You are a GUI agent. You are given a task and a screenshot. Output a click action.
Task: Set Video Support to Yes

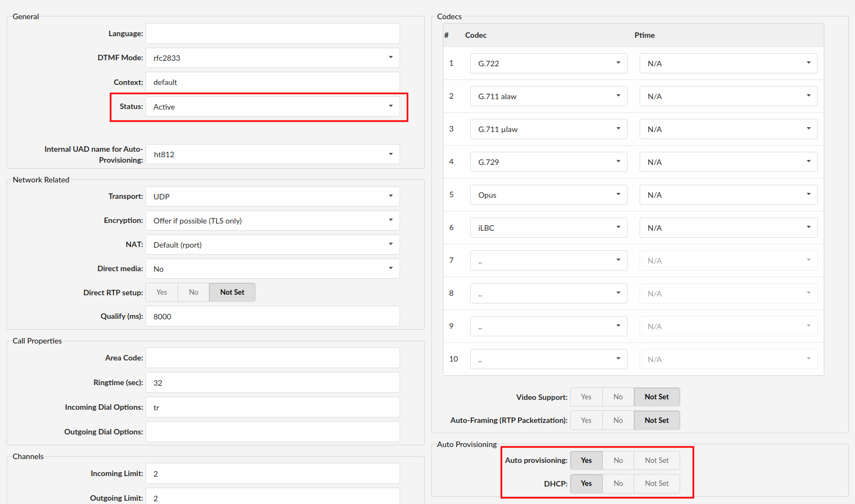coord(586,397)
